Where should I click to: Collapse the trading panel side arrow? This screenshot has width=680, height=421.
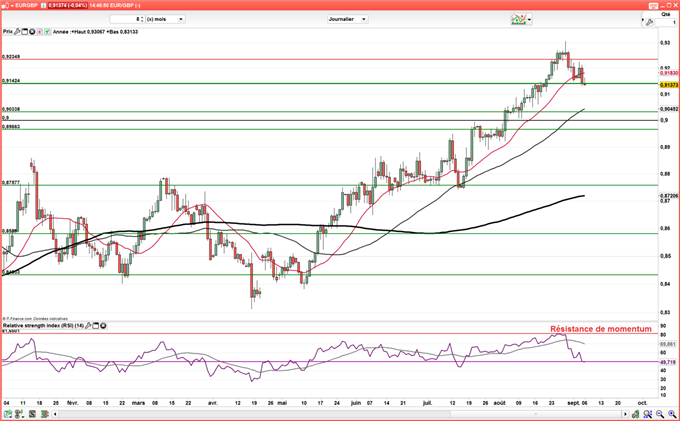pos(643,20)
